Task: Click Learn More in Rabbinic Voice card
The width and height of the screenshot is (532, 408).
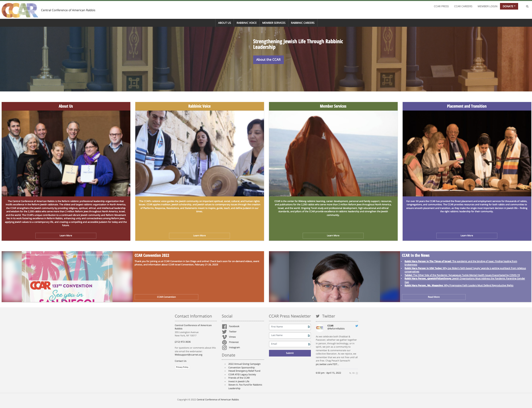Action: point(199,236)
